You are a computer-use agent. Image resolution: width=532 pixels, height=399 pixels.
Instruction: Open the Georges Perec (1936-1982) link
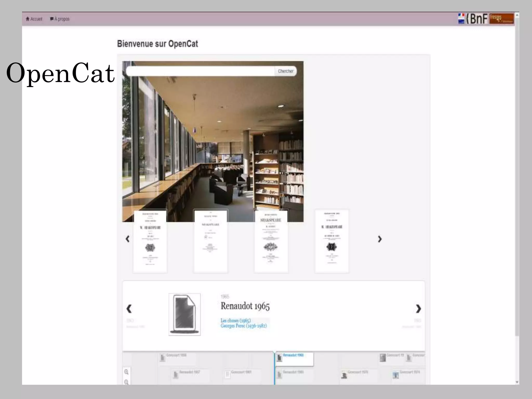click(244, 326)
